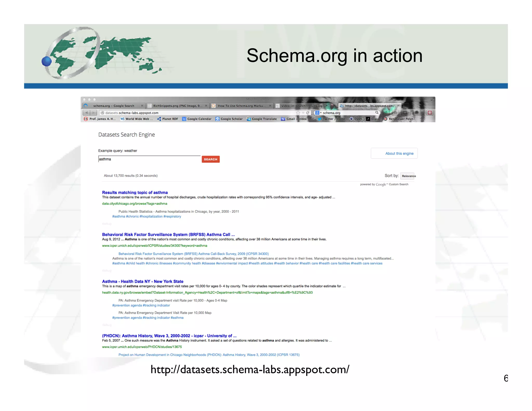This screenshot has height=411, width=532.
Task: Click the #health behavior tag
Action: click(x=286, y=263)
